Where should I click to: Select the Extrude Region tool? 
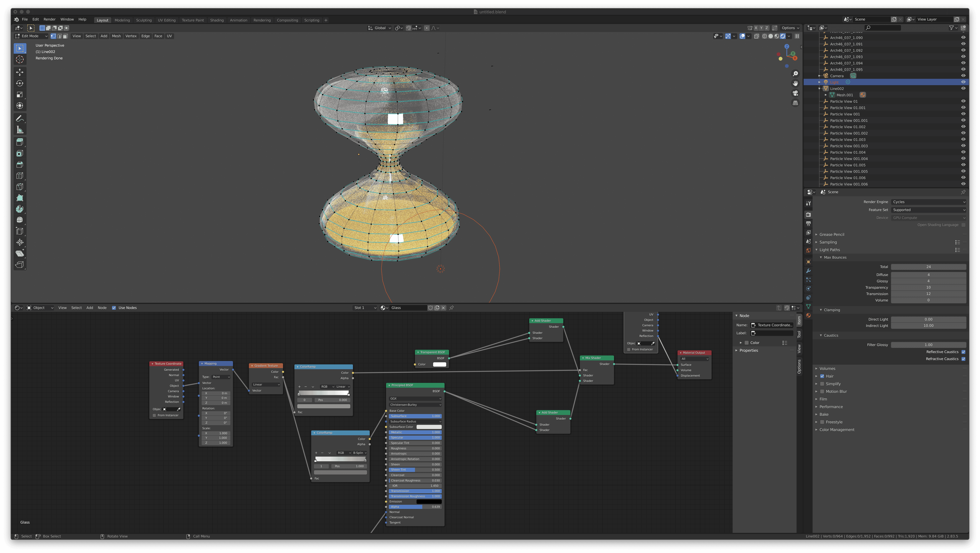pos(20,142)
